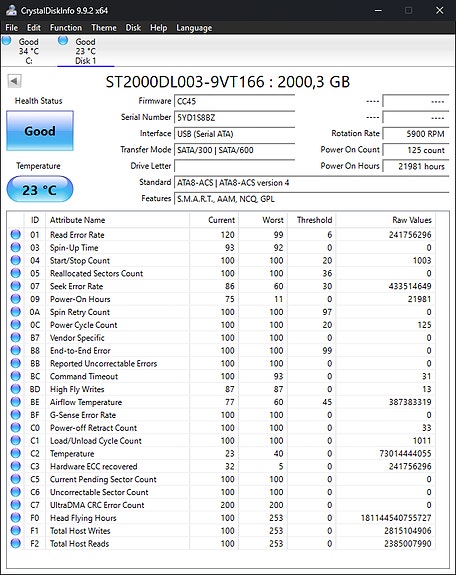This screenshot has height=575, width=456.
Task: Click the blue status icon for Power Cycle Count
Action: 16,325
